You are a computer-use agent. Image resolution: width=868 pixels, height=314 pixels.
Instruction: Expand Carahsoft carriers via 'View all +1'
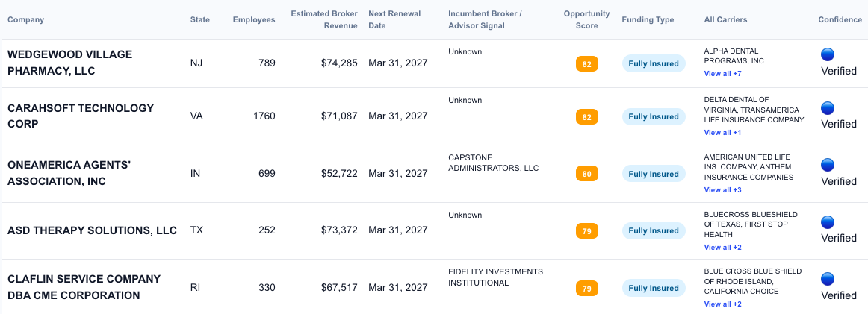click(x=722, y=133)
